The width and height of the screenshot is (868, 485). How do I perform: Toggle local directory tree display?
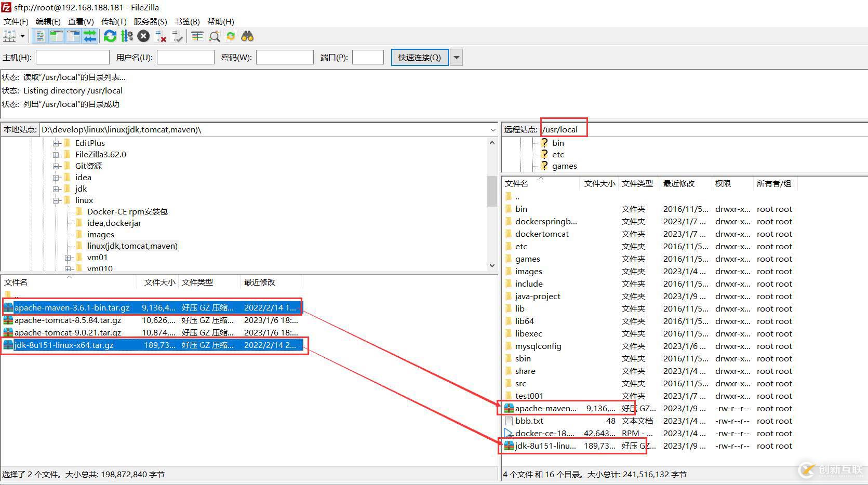point(57,36)
